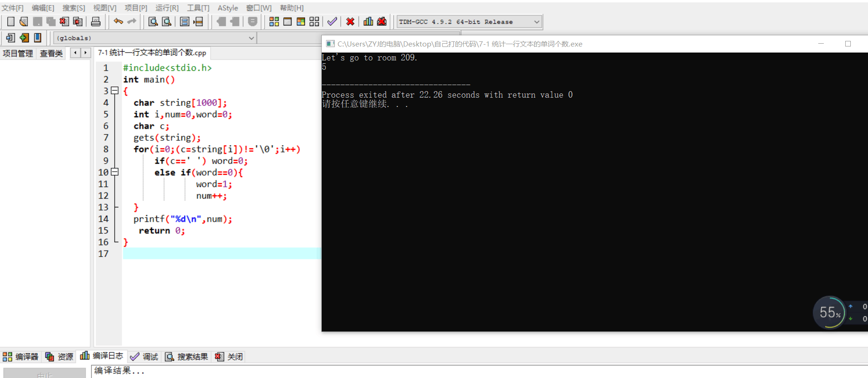Viewport: 868px width, 378px height.
Task: Redo the last undone edit
Action: coord(132,21)
